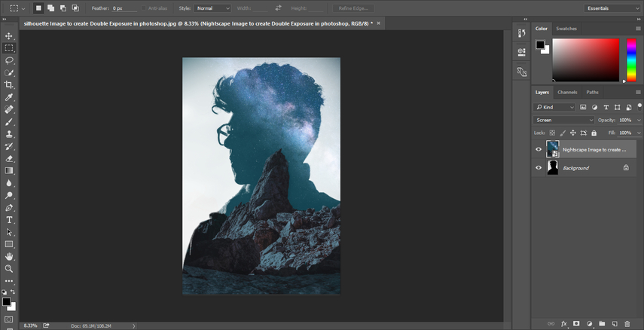
Task: Click the link layers icon
Action: click(x=551, y=324)
